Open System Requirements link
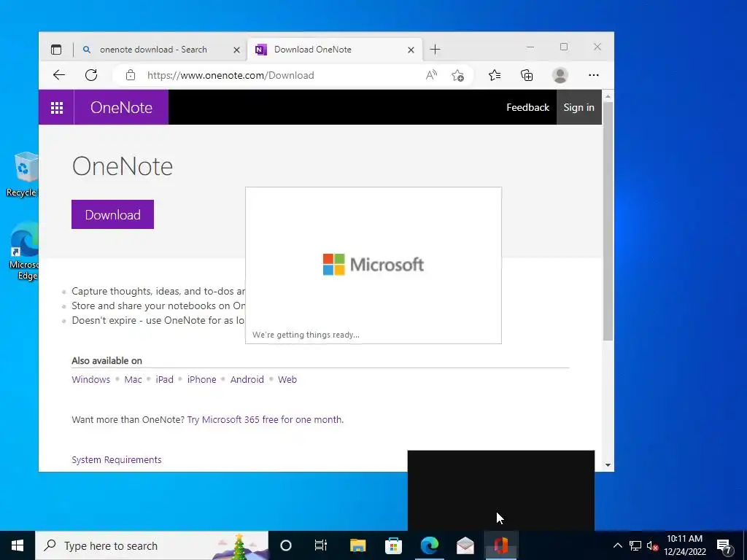 tap(117, 459)
